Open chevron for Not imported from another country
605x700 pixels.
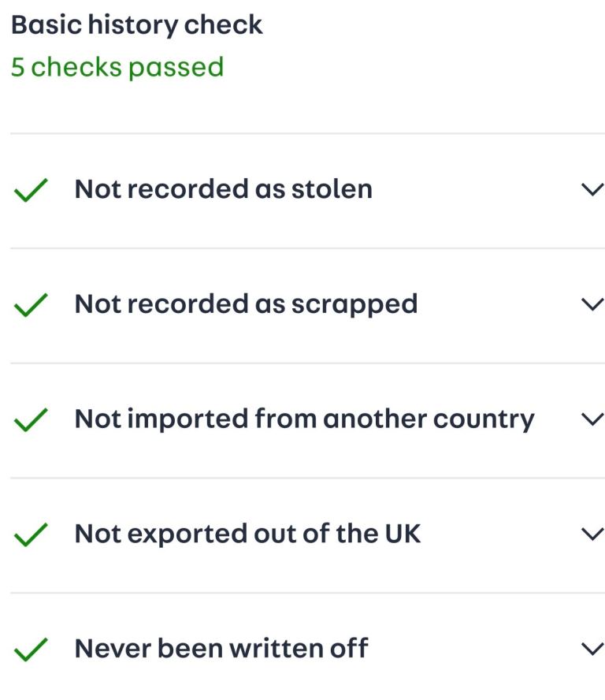pos(592,419)
